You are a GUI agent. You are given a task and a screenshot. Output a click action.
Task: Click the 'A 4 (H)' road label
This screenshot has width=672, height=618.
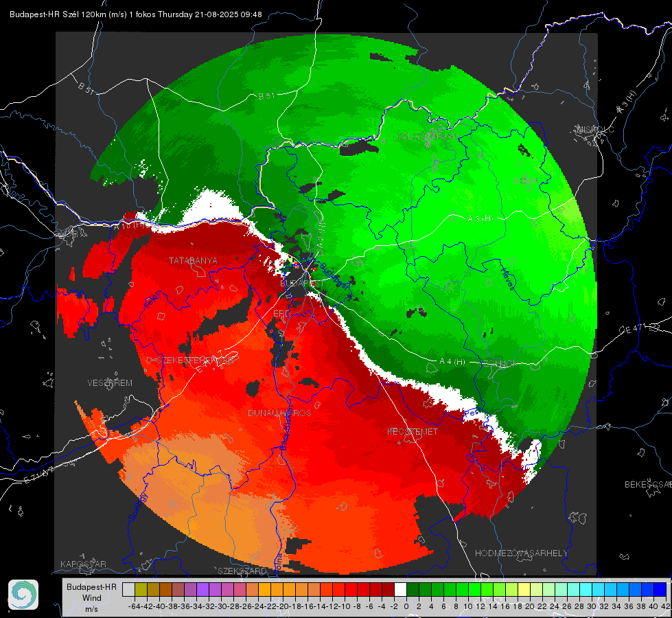click(x=452, y=362)
